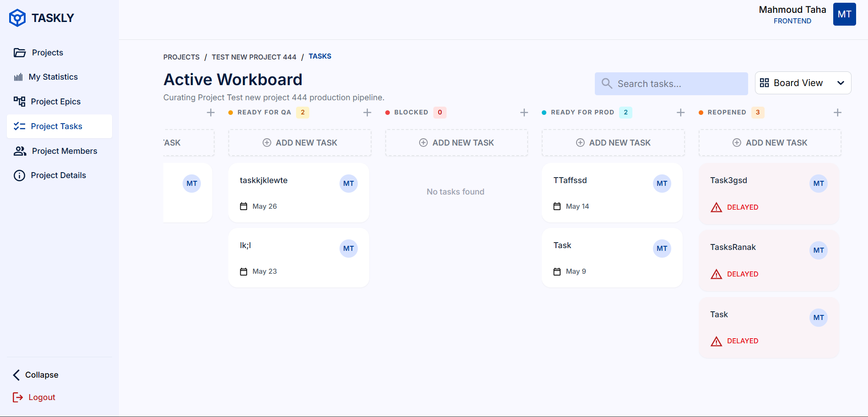Click MT avatar on TTaffssd card
Image resolution: width=868 pixels, height=417 pixels.
coord(662,184)
